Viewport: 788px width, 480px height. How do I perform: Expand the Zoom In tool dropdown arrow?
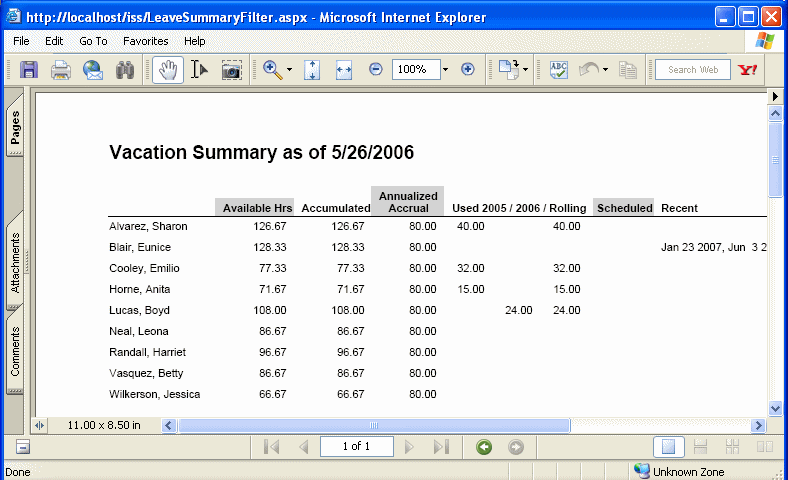click(x=289, y=70)
